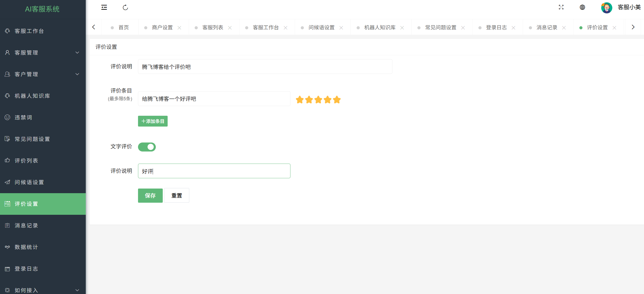
Task: Open fullscreen mode via the expand icon
Action: point(561,7)
